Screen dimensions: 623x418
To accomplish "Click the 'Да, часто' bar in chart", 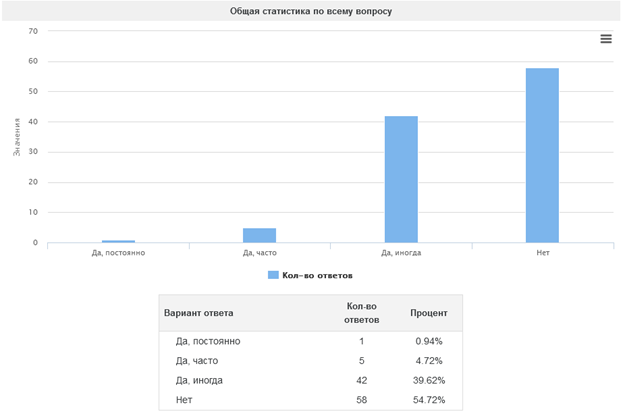I will click(x=259, y=235).
